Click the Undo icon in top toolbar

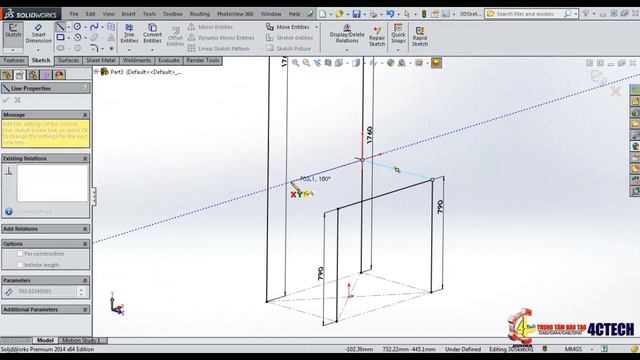pos(390,14)
